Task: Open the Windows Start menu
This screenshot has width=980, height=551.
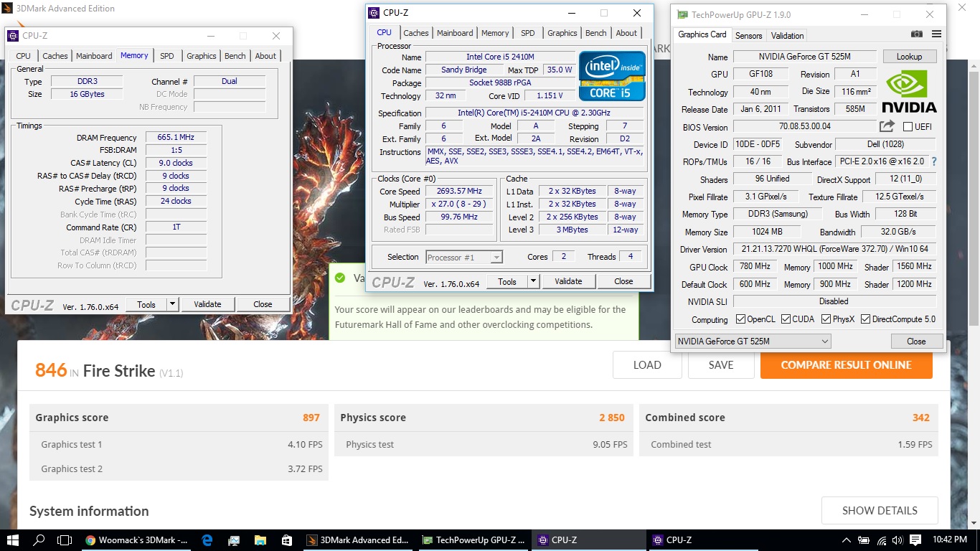Action: coord(13,540)
